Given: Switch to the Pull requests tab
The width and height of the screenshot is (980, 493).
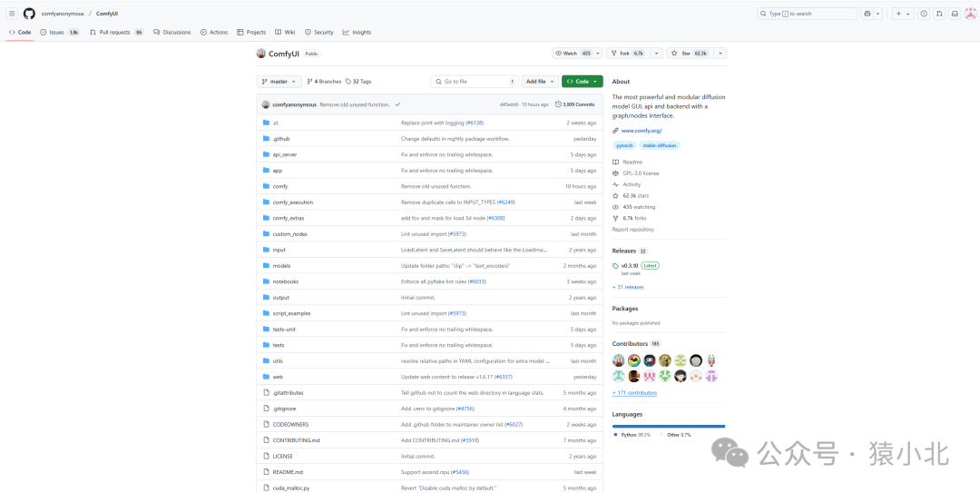Looking at the screenshot, I should (x=116, y=32).
